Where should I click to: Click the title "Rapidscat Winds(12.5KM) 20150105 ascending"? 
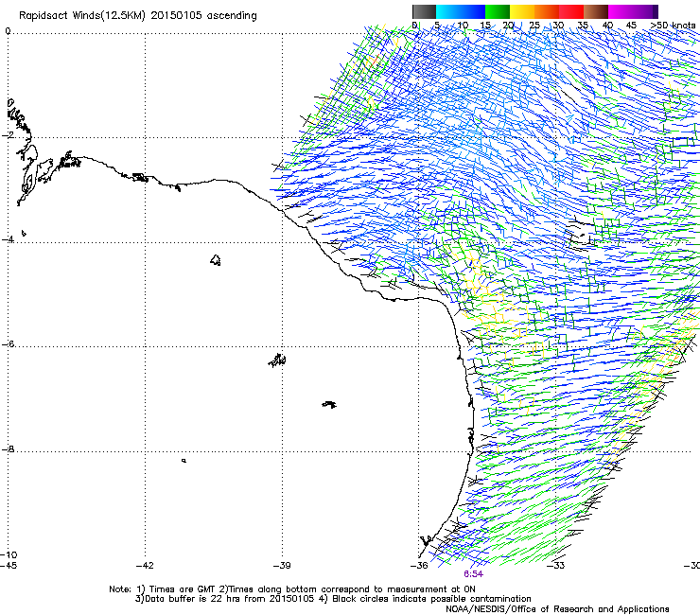pos(138,16)
